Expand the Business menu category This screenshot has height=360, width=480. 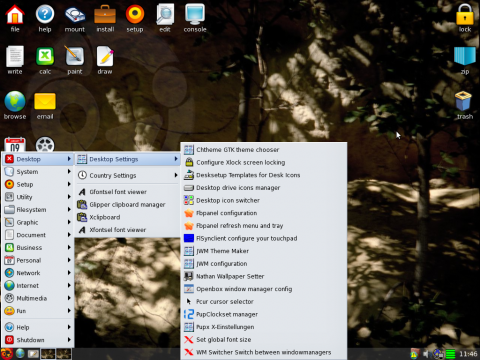(38, 248)
